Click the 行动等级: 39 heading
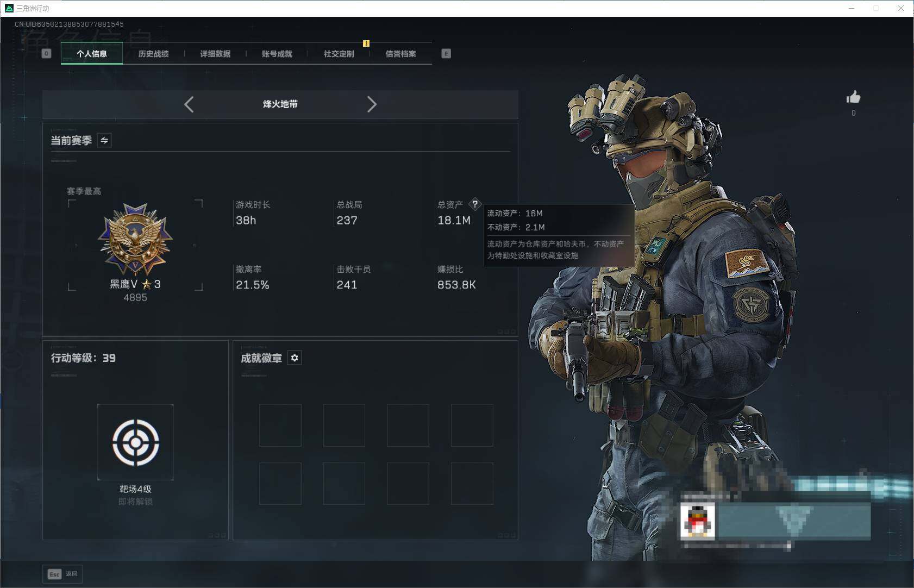Image resolution: width=914 pixels, height=588 pixels. pos(83,358)
